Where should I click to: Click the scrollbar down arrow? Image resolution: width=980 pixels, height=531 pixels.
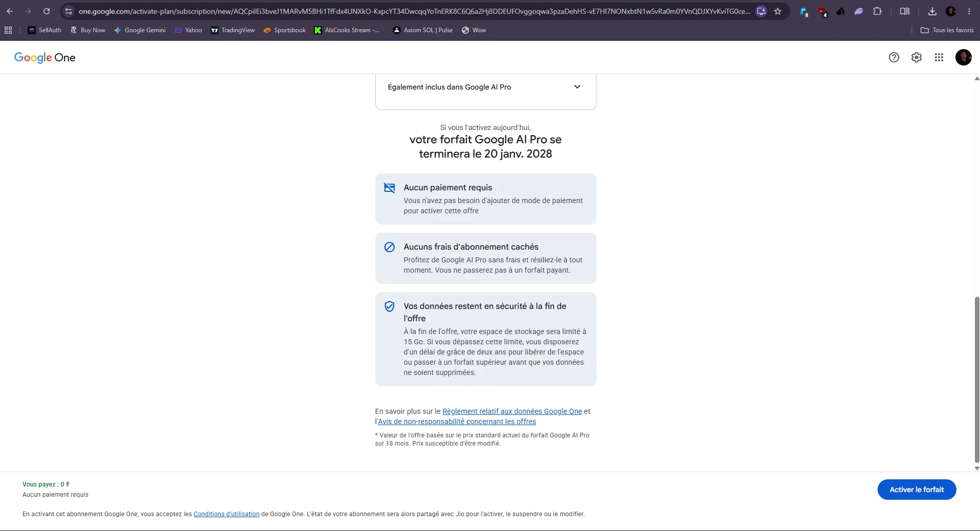[976, 468]
